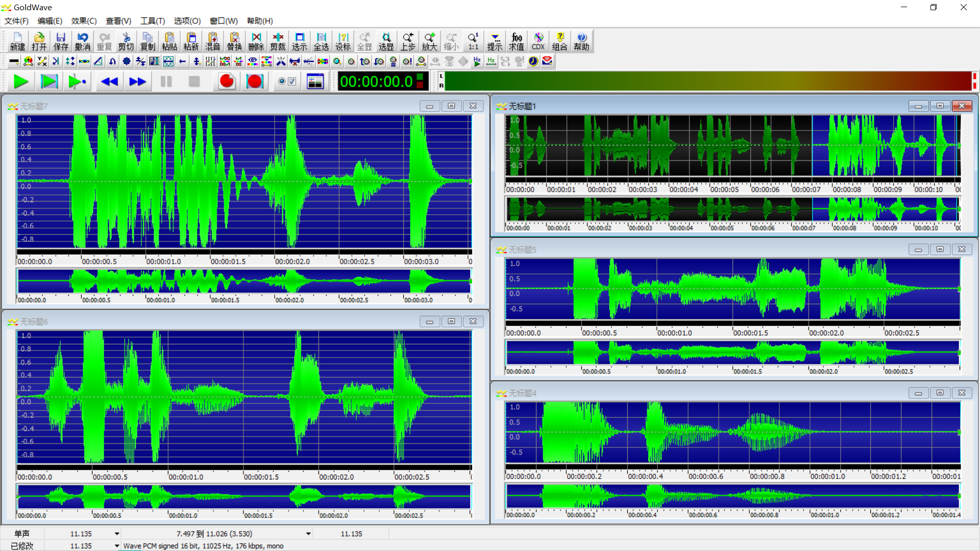
Task: Click the gear-shaped mechanize effect icon
Action: click(127, 61)
